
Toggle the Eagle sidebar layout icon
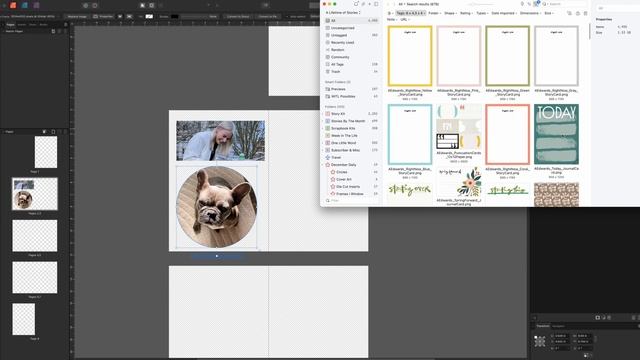[x=376, y=4]
